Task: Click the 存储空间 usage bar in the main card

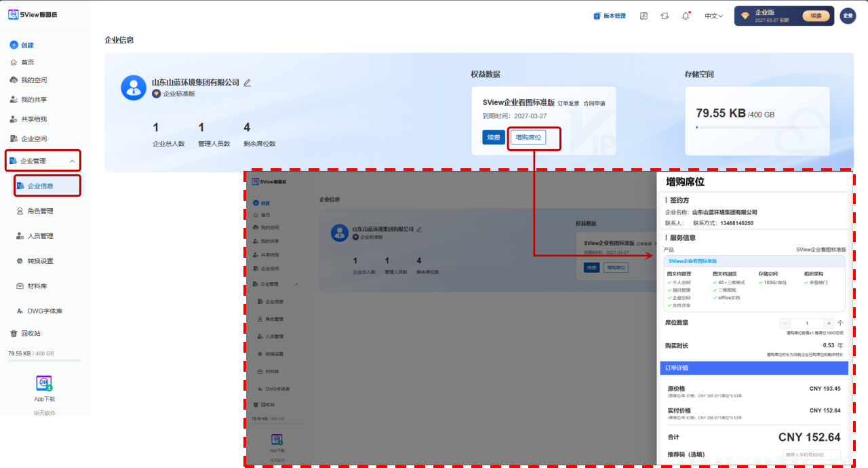Action: 756,127
